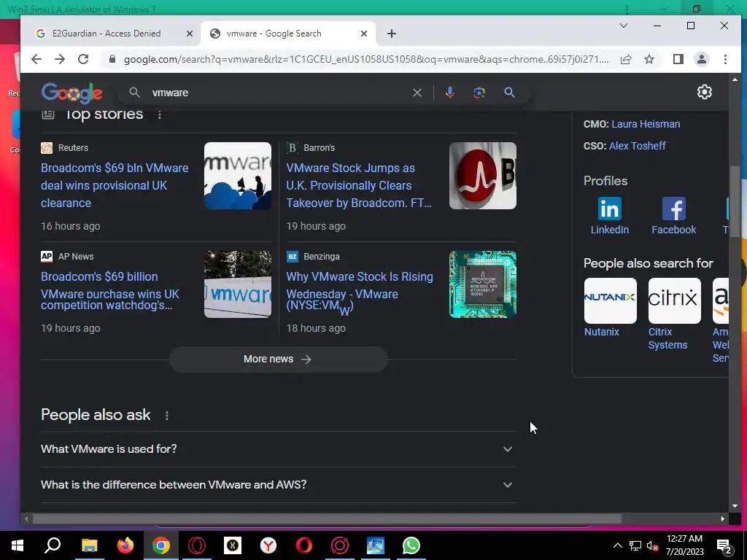Open the taskbar clock showing 12:27 AM
The image size is (747, 560).
[684, 545]
